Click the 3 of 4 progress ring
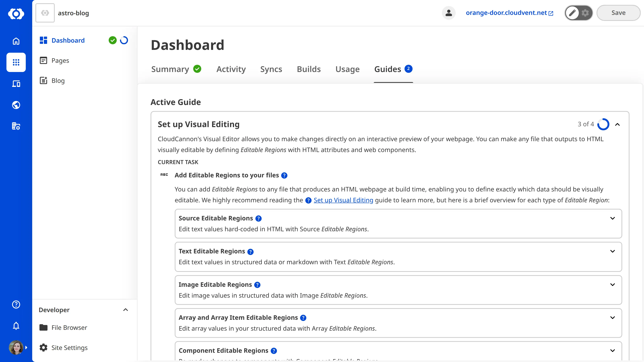This screenshot has height=362, width=644. click(x=603, y=124)
